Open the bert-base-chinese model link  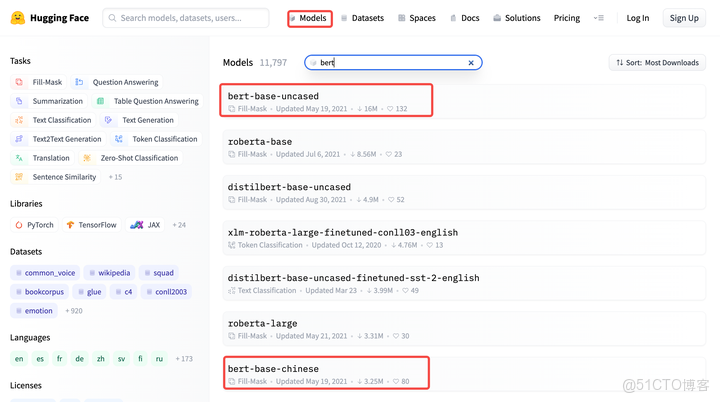[273, 369]
